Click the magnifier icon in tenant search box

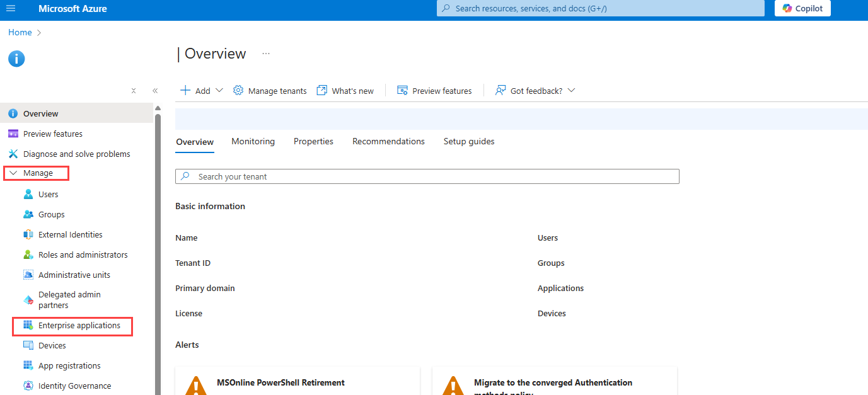[185, 176]
